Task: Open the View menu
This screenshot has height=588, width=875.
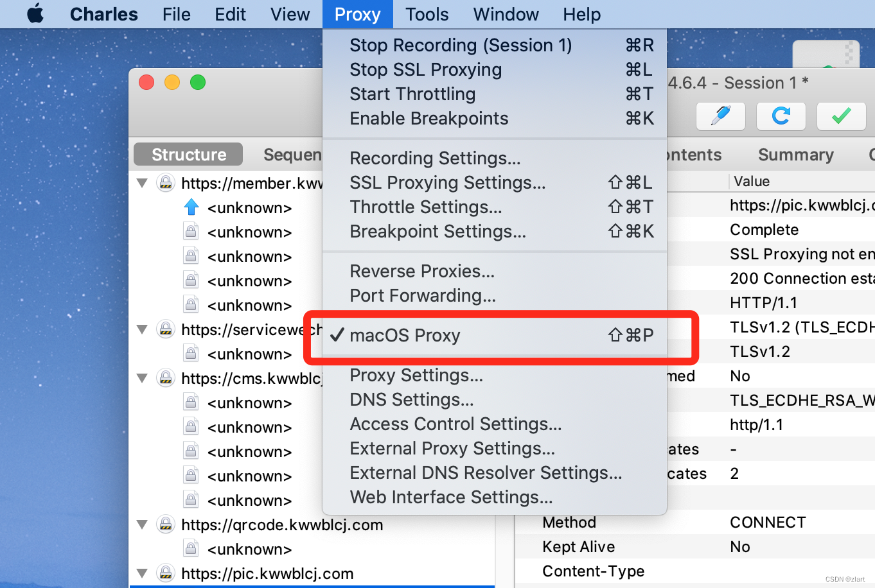Action: click(x=290, y=14)
